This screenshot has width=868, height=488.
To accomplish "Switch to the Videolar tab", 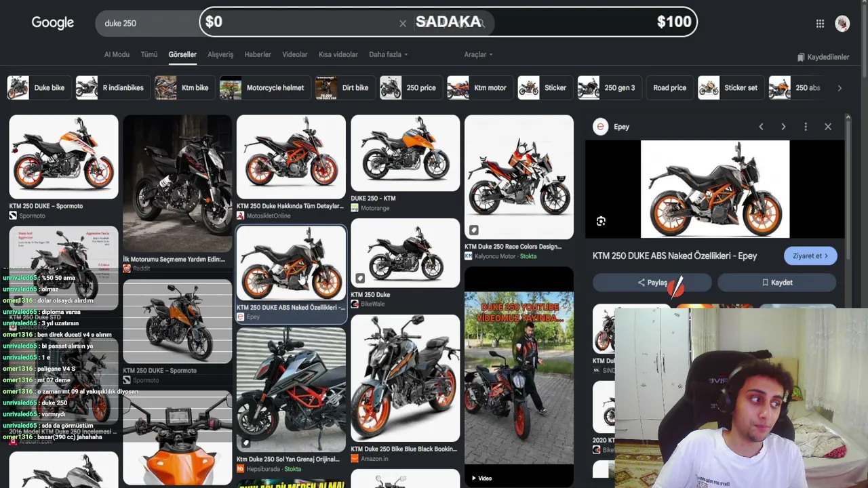I will [295, 54].
